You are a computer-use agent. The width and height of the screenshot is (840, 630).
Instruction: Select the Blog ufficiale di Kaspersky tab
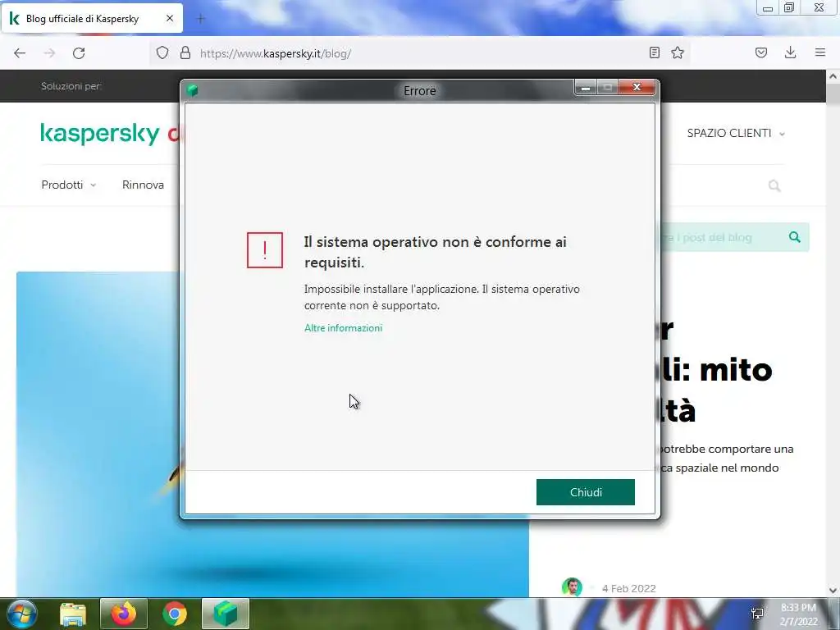pos(92,18)
